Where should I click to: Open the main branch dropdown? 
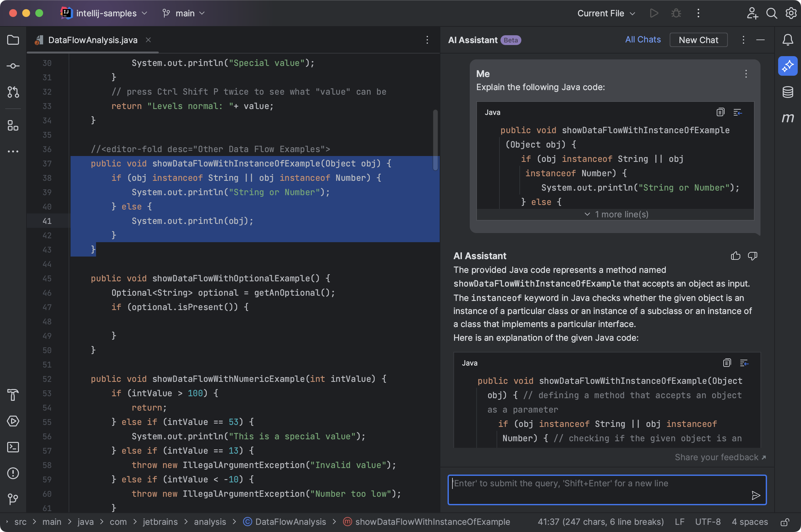coord(183,13)
